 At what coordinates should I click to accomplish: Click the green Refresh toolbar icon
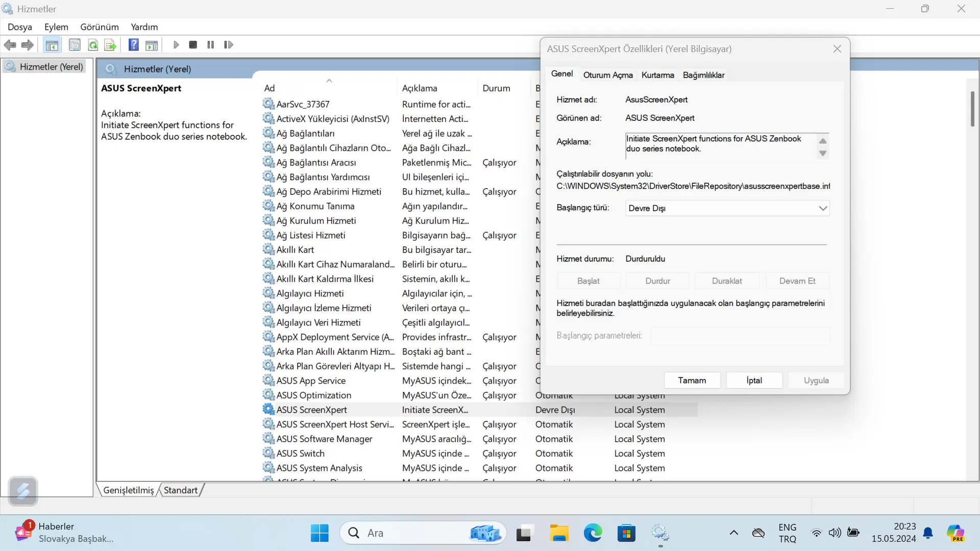tap(93, 45)
